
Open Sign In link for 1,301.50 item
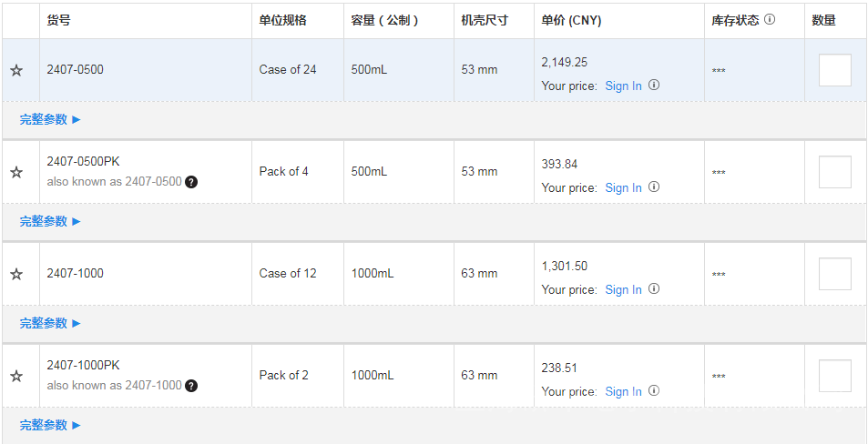pos(623,289)
